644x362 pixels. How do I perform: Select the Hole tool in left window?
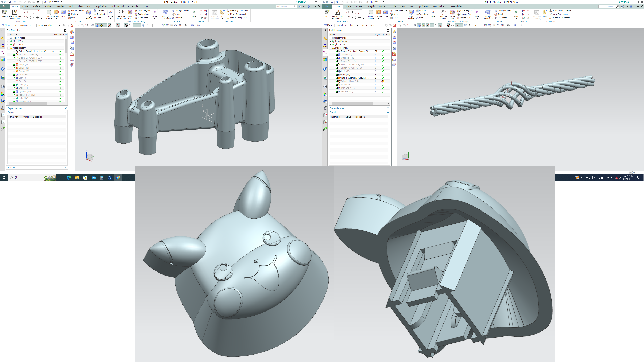tap(63, 13)
